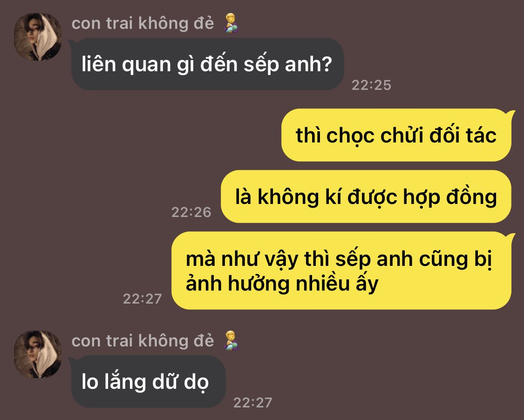
Task: Tap the 'lo lắng dữ dọ' bubble
Action: [x=148, y=381]
